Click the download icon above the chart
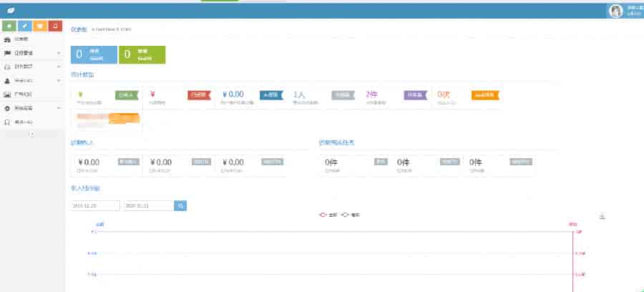Image resolution: width=644 pixels, height=292 pixels. pyautogui.click(x=602, y=216)
